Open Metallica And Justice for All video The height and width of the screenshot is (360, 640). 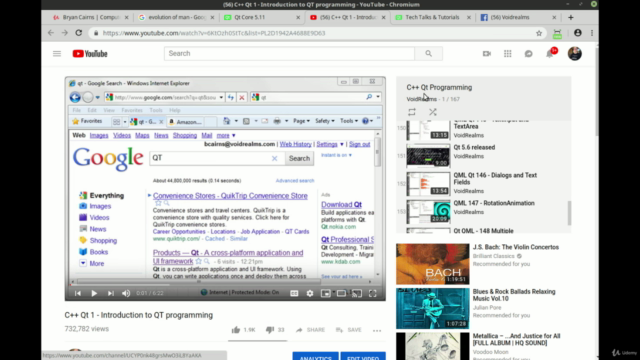click(x=516, y=339)
